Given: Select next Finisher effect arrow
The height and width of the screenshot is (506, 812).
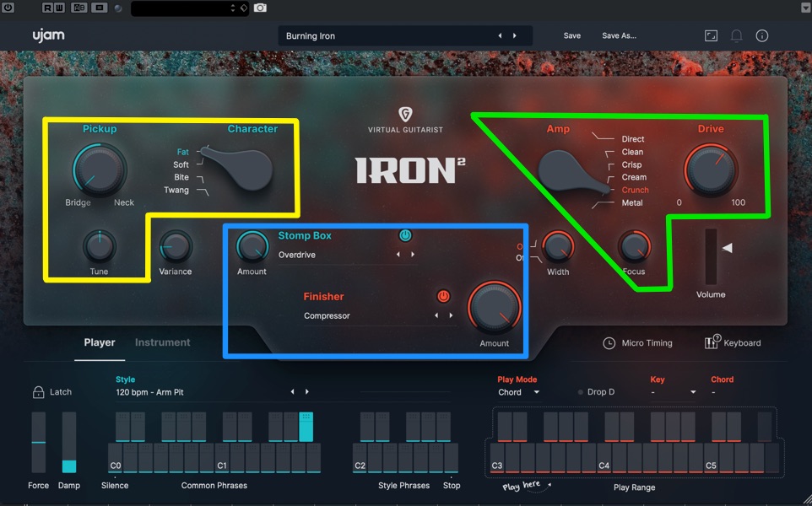Looking at the screenshot, I should coord(451,315).
